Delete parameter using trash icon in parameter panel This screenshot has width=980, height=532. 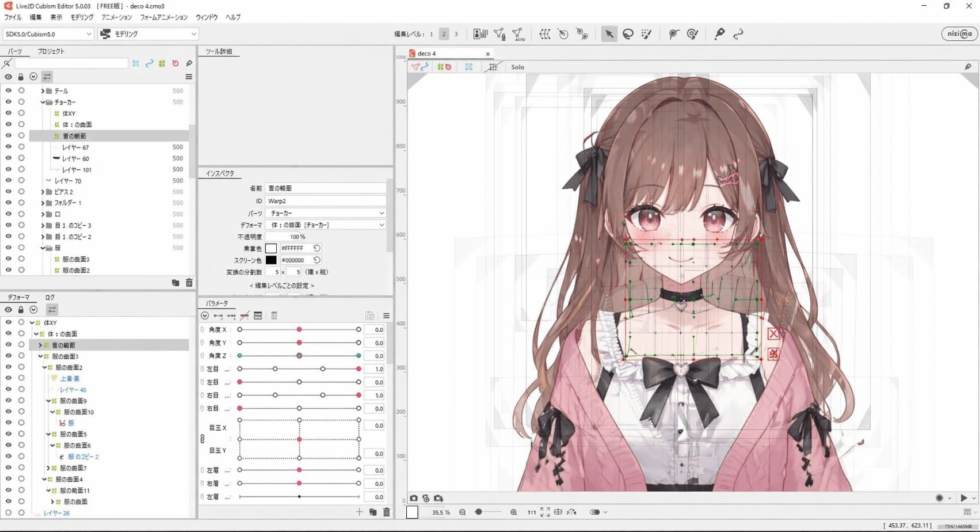point(387,512)
